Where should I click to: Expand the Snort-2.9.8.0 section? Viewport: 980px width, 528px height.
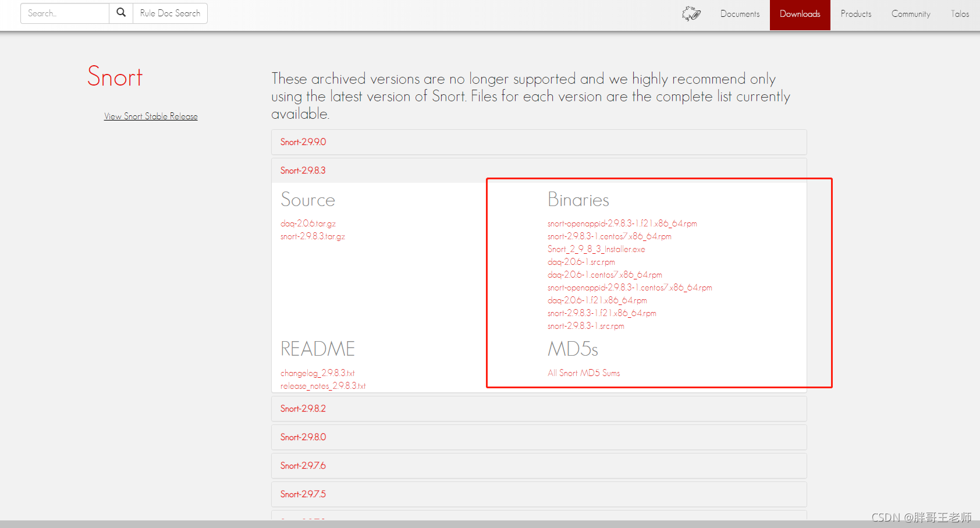(539, 437)
